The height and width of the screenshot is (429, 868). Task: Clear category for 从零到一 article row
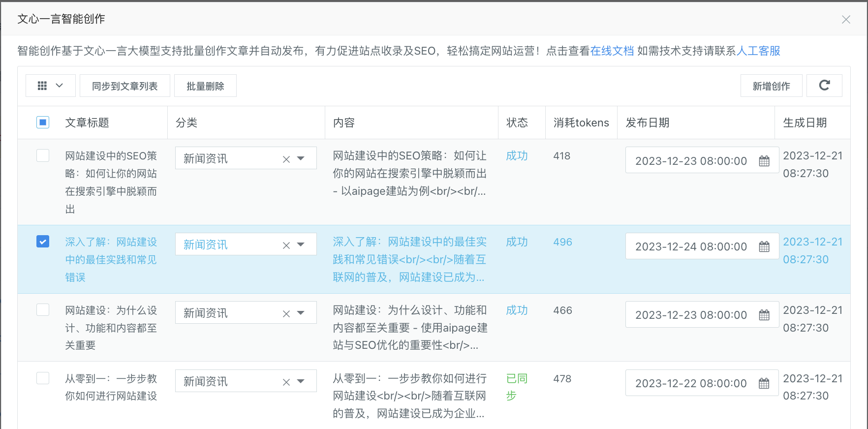286,382
